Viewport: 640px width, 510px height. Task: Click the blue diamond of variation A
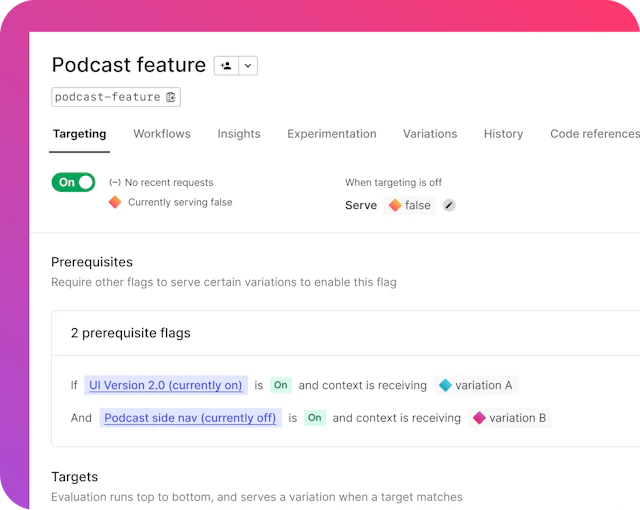tap(445, 385)
